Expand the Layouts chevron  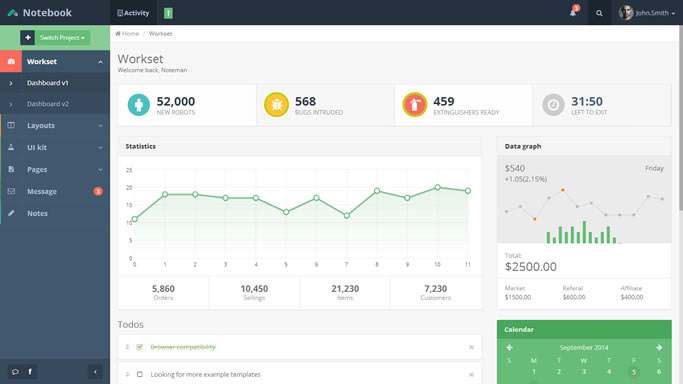click(x=101, y=126)
